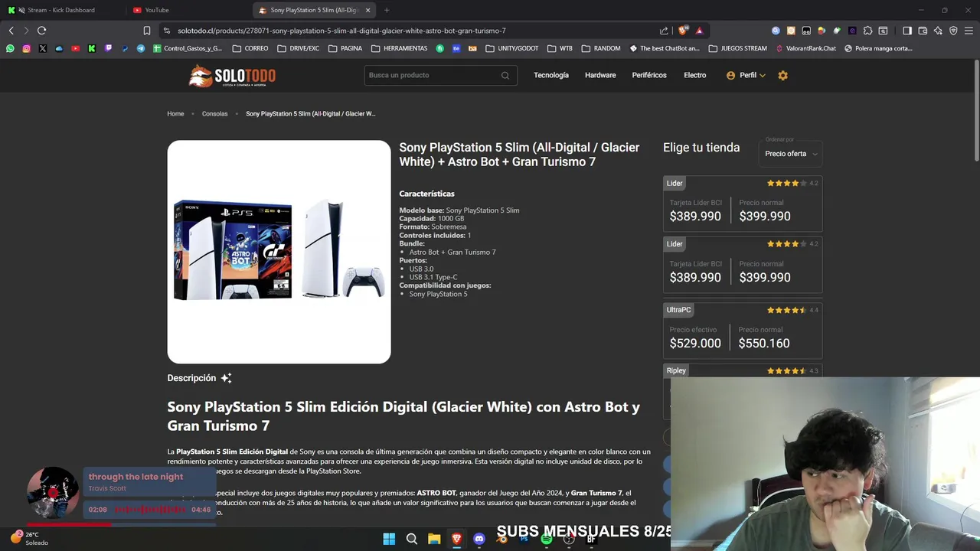Close the Sony PlayStation 5 Slim tab
Viewport: 980px width, 551px height.
pyautogui.click(x=367, y=10)
